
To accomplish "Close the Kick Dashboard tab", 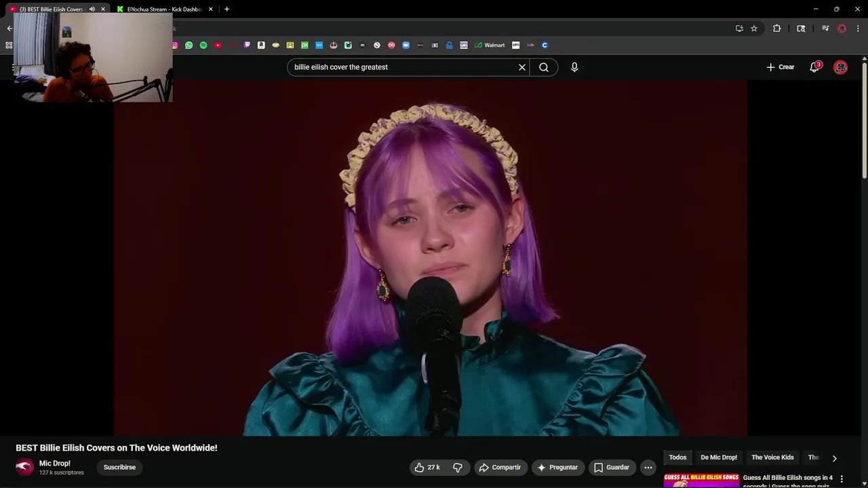I will pyautogui.click(x=210, y=9).
